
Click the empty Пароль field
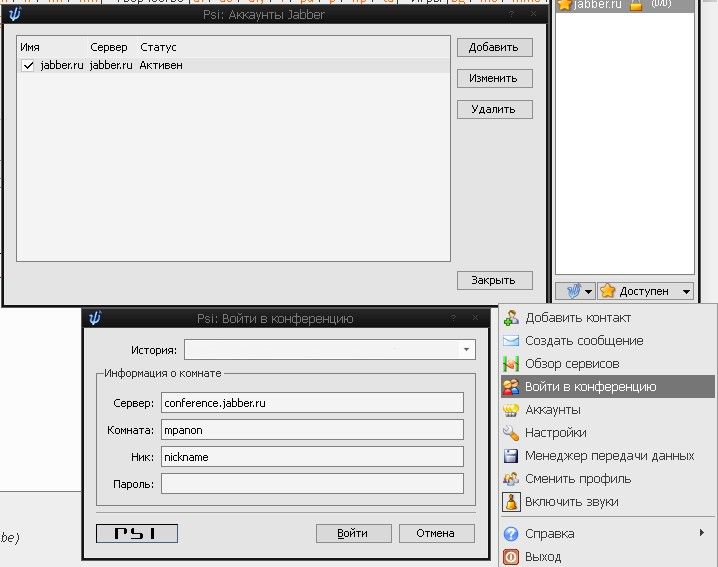pos(312,484)
